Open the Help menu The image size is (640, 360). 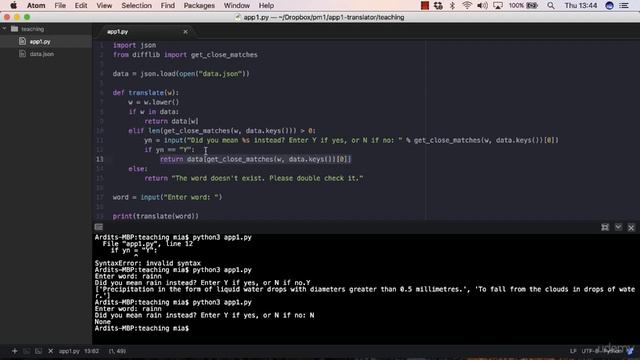266,6
